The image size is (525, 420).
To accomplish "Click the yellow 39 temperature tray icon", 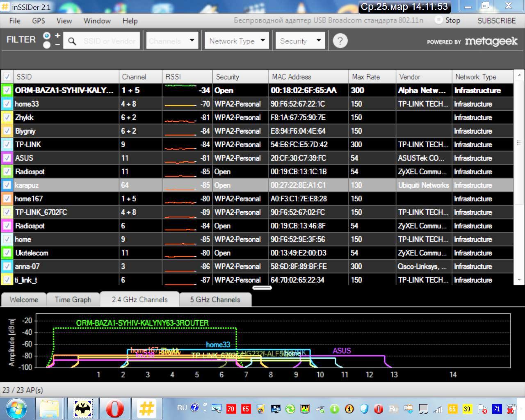I will 467,409.
